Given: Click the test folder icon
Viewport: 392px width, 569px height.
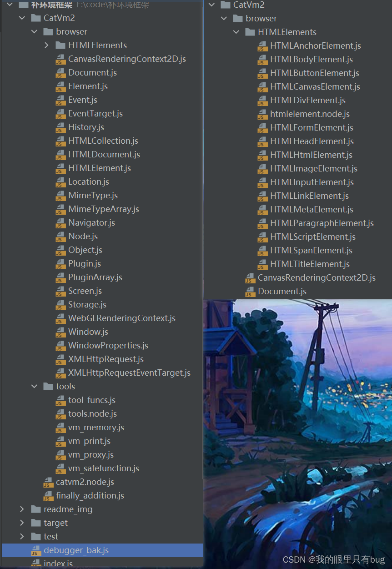Looking at the screenshot, I should 36,537.
